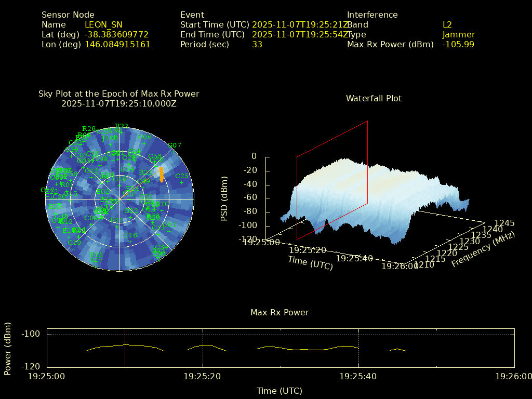
Task: Click the Max Rx Power value -105.99
Action: pyautogui.click(x=458, y=44)
